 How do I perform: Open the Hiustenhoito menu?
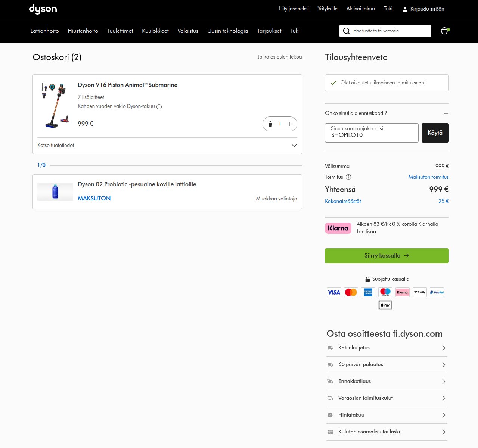pos(83,31)
